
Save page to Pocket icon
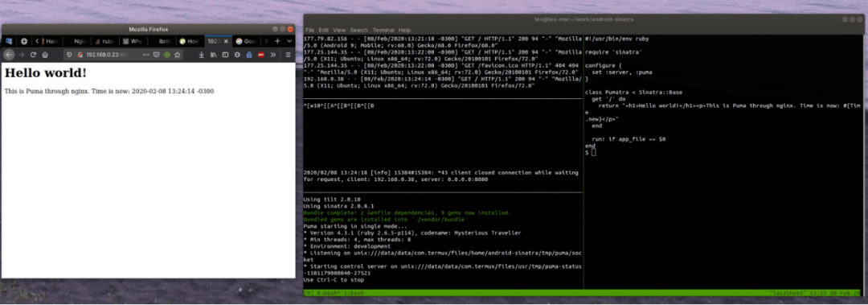(x=157, y=55)
